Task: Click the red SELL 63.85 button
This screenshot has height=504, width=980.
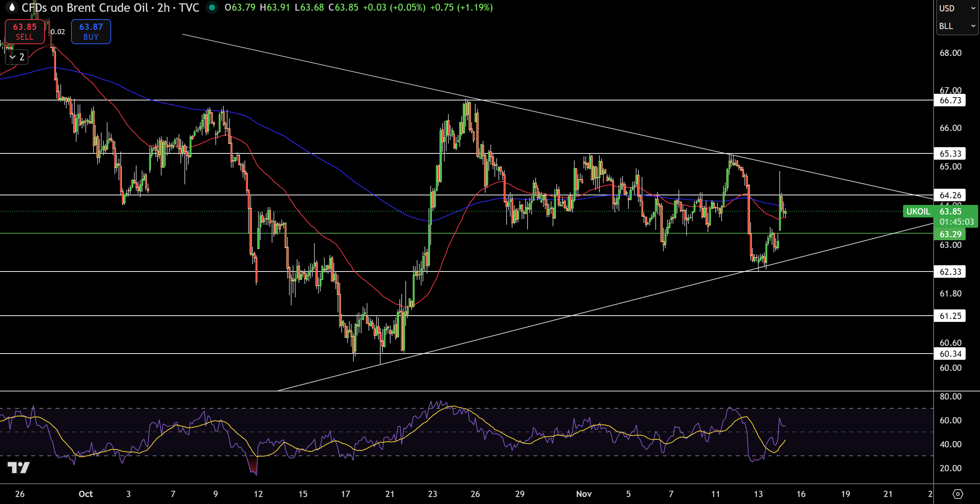Action: [24, 32]
